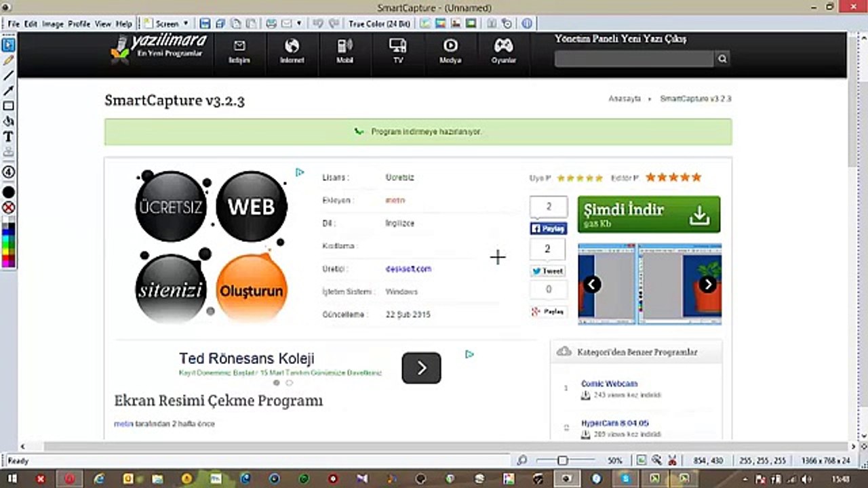
Task: Click the Ted Rönesans Koleji ad arrow button
Action: pyautogui.click(x=421, y=368)
